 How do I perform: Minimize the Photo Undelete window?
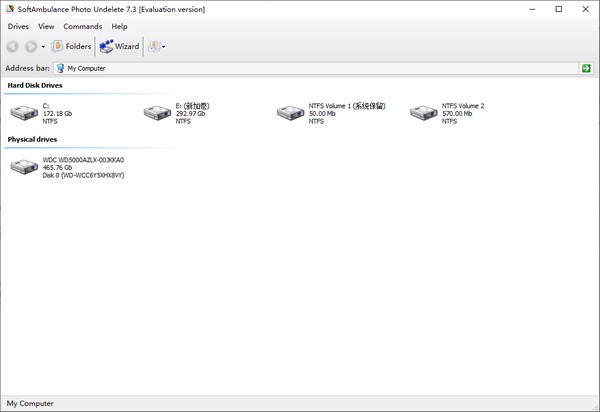[532, 9]
